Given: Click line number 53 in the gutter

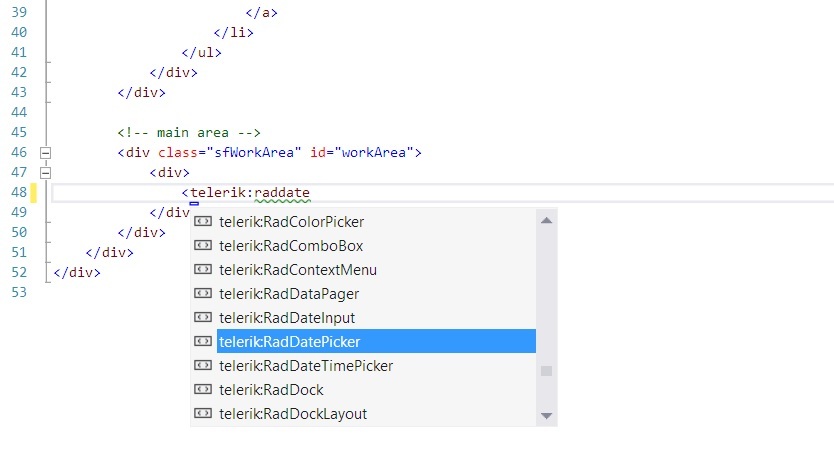Looking at the screenshot, I should click(x=19, y=292).
